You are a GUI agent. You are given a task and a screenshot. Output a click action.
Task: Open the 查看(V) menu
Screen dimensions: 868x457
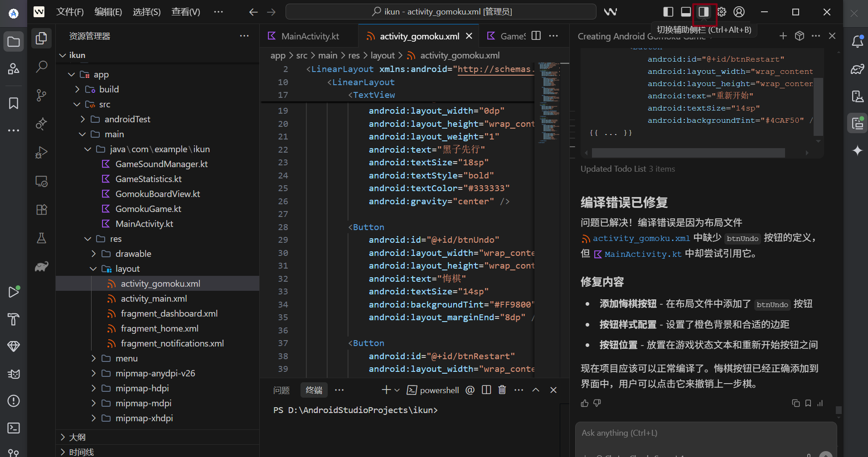[x=185, y=12]
